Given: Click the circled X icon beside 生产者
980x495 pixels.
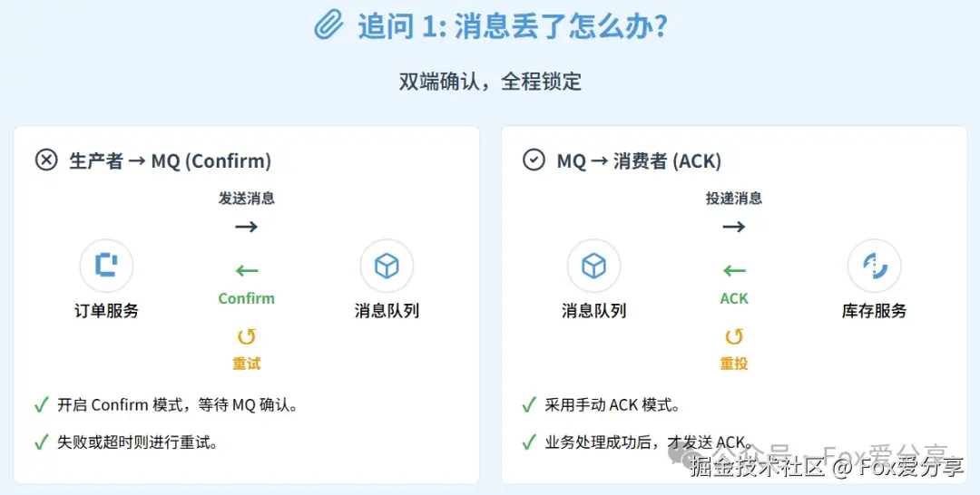Looking at the screenshot, I should point(45,160).
